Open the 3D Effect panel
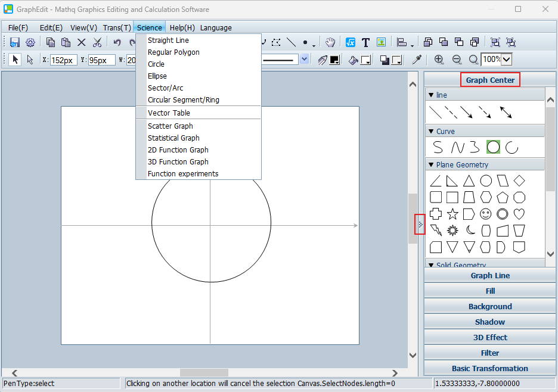 click(489, 338)
